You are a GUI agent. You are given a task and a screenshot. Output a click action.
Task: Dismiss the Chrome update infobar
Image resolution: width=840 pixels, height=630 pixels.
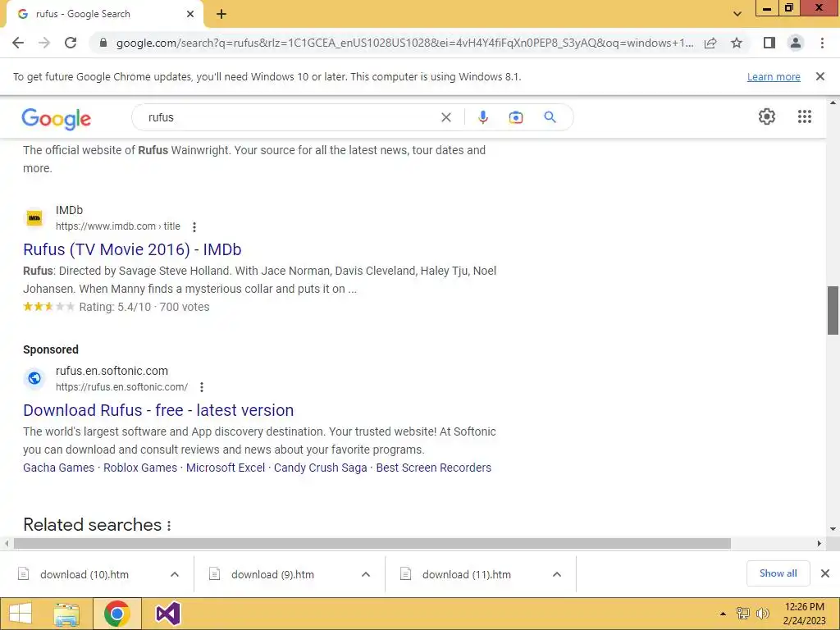pyautogui.click(x=820, y=76)
